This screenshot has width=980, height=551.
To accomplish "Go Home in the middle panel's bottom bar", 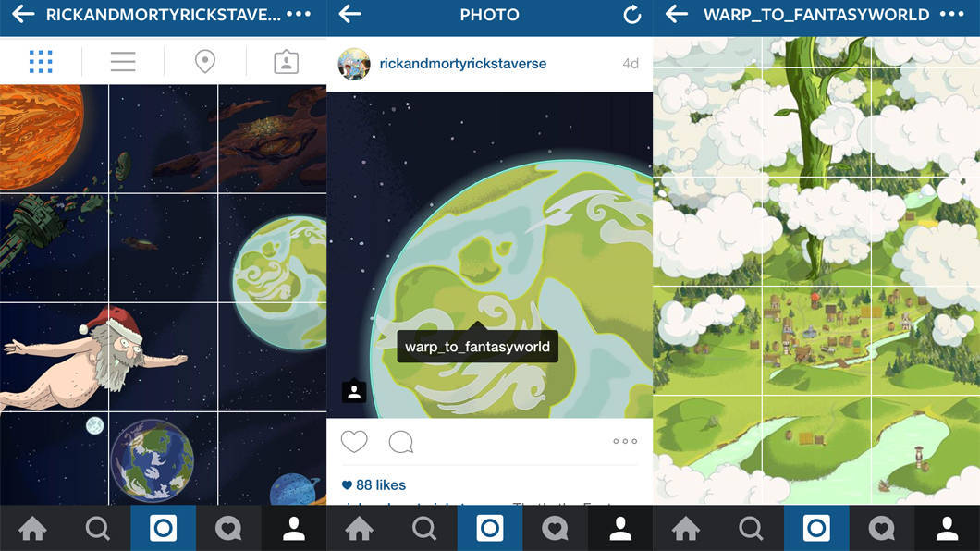I will 360,529.
